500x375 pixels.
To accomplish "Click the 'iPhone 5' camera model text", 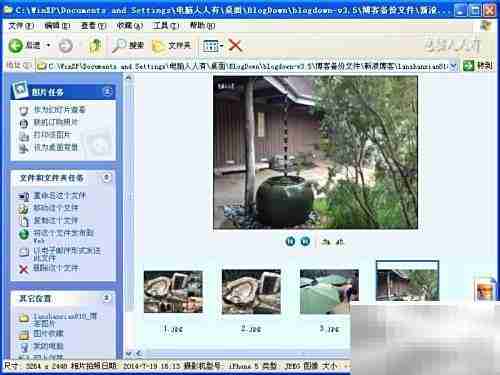I will coord(244,366).
